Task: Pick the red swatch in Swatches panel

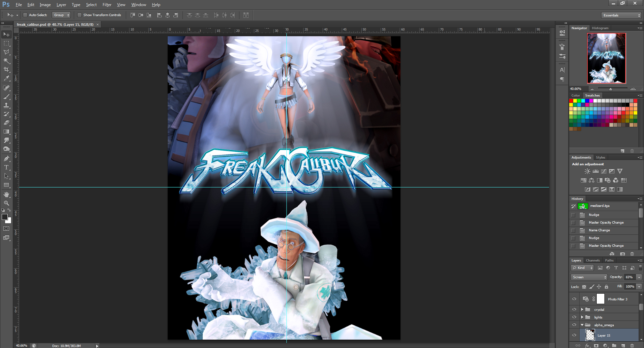Action: 571,101
